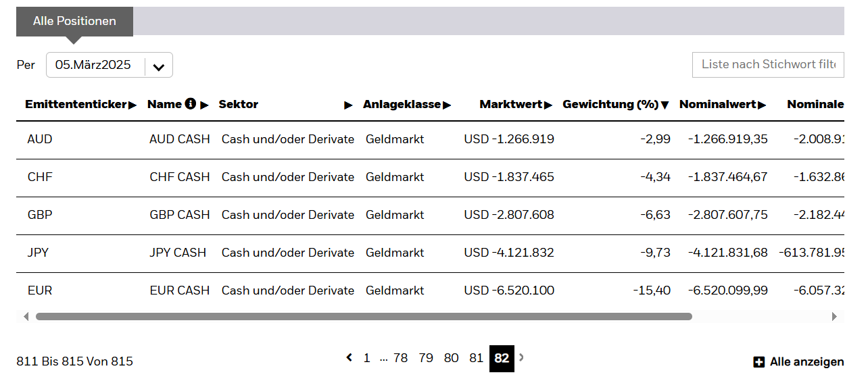This screenshot has width=868, height=379.
Task: Sort by Nominalwert column arrow
Action: pos(762,105)
